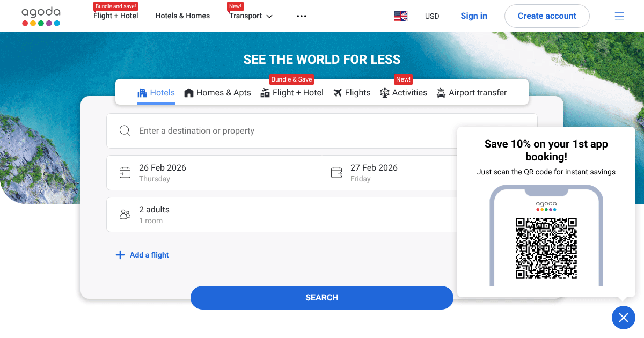Select the Flights tab
This screenshot has height=338, width=644.
tap(352, 93)
